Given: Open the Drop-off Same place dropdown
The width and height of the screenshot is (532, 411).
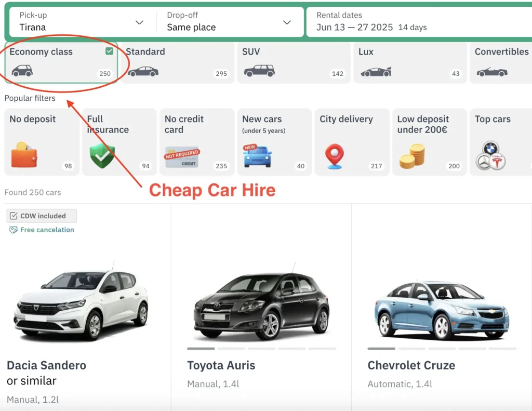Looking at the screenshot, I should click(229, 22).
